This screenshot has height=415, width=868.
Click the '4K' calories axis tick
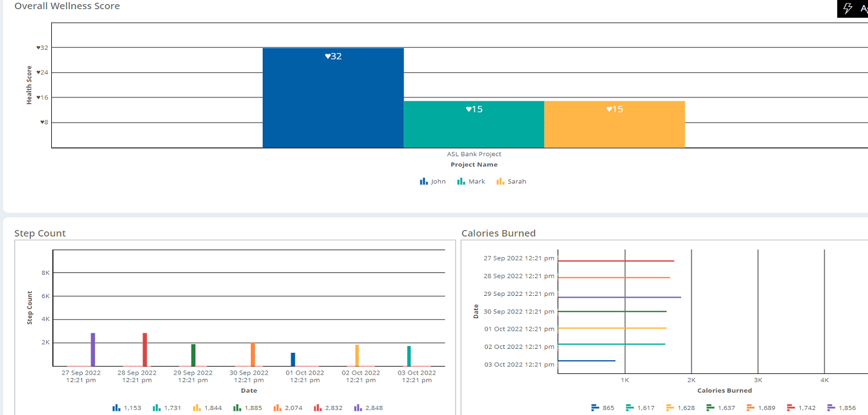[x=824, y=379]
